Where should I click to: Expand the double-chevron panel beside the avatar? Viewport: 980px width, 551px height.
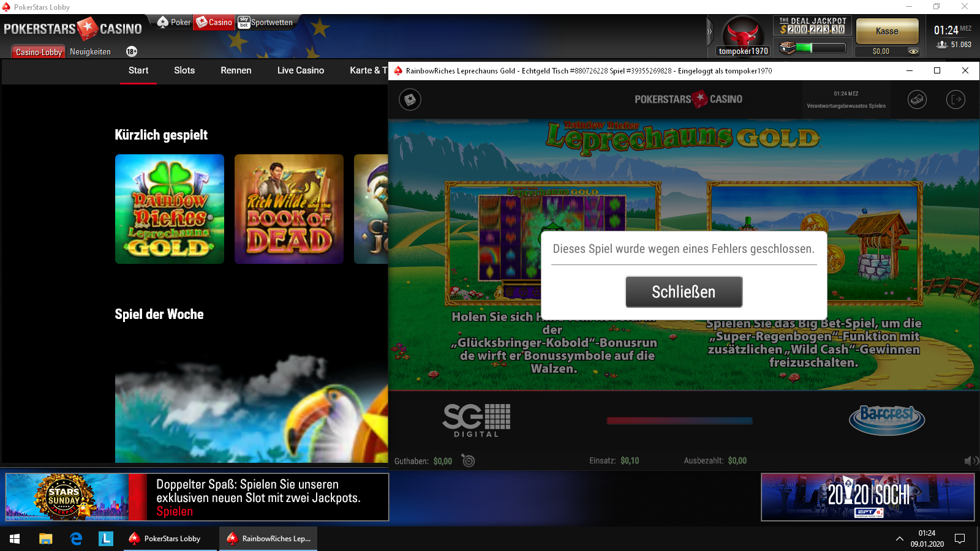coord(710,31)
